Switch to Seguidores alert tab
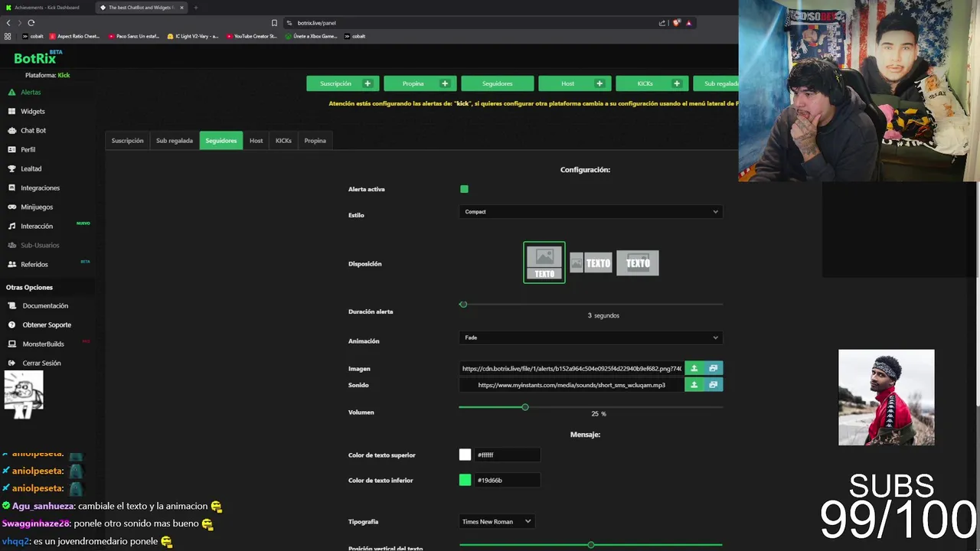Viewport: 980px width, 551px height. coord(221,141)
